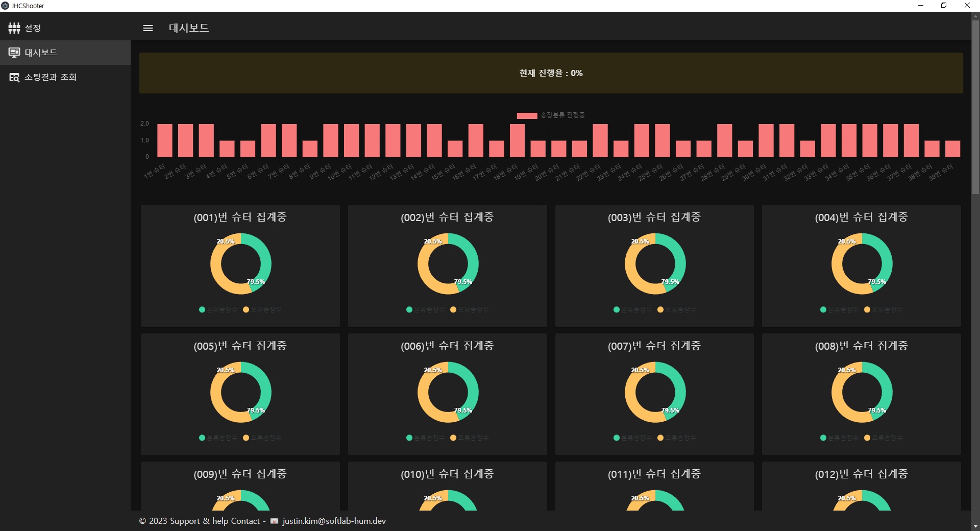The width and height of the screenshot is (980, 531).
Task: Click the 대시보드 monitor icon in sidebar
Action: (14, 53)
